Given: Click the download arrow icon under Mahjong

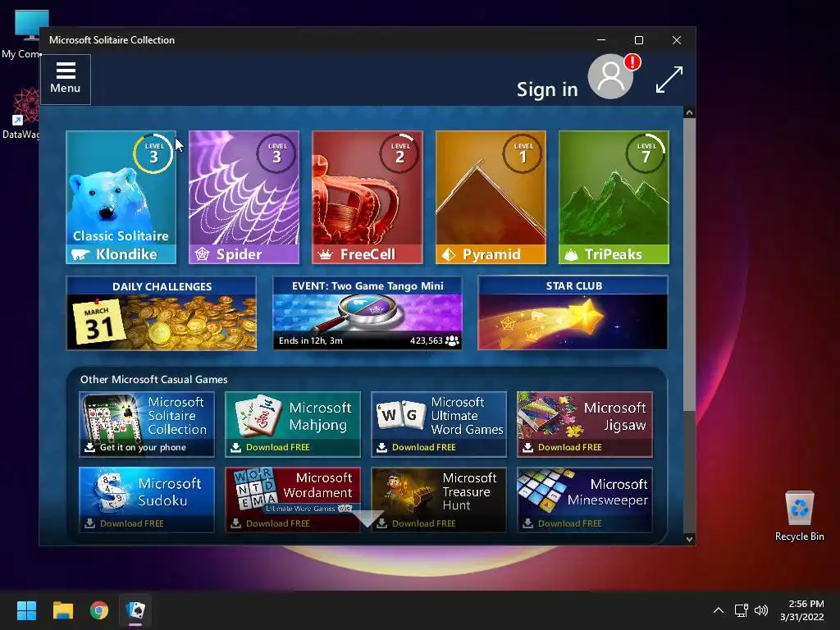Looking at the screenshot, I should [x=235, y=447].
